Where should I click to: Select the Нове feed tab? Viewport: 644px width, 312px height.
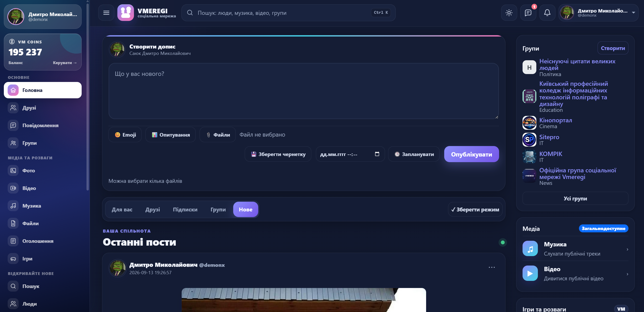(246, 210)
